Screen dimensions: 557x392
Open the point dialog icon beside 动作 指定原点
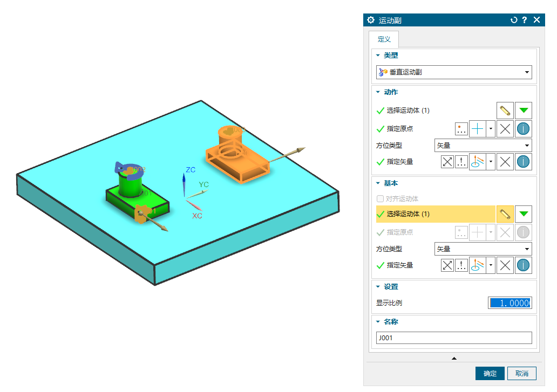pos(461,129)
